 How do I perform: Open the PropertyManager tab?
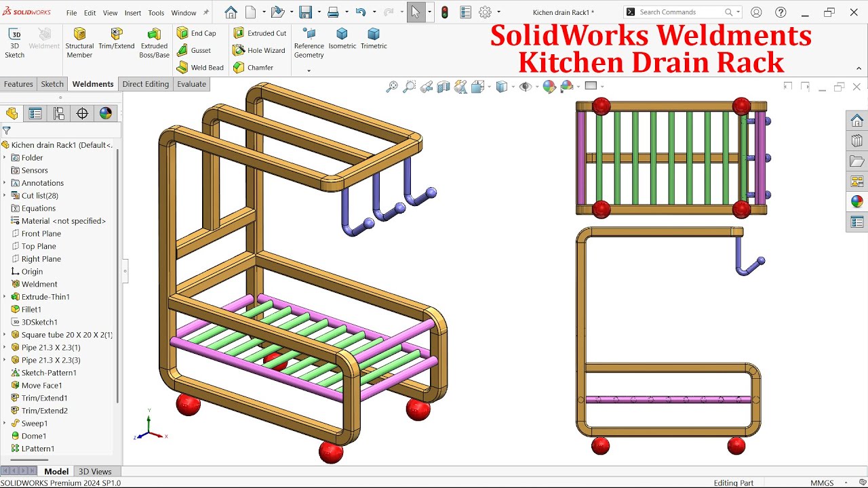35,113
